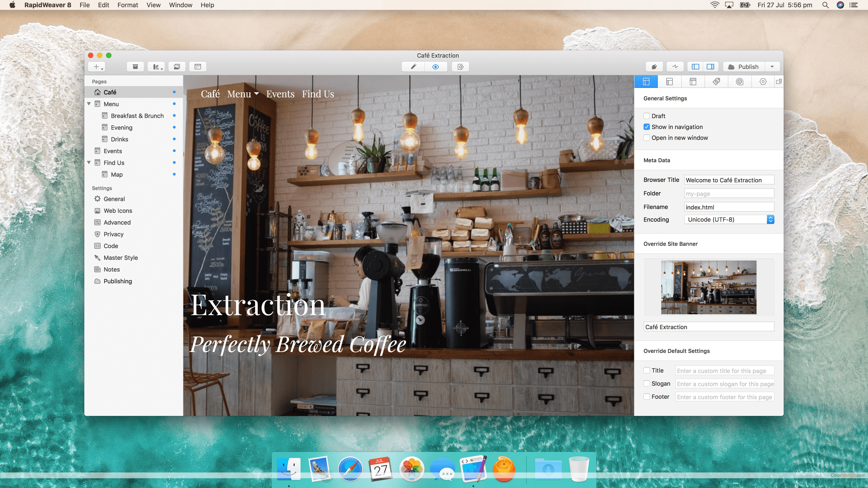The height and width of the screenshot is (488, 868).
Task: Select the inspector tab with tag icon
Action: [x=716, y=82]
